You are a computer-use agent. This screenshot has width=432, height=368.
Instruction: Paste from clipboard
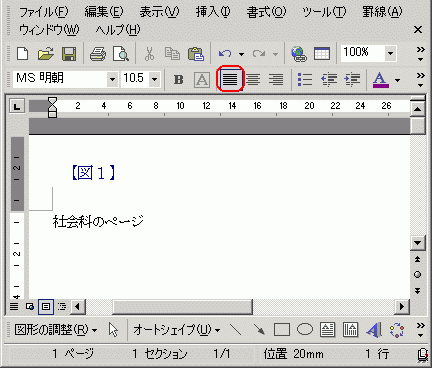pyautogui.click(x=196, y=53)
